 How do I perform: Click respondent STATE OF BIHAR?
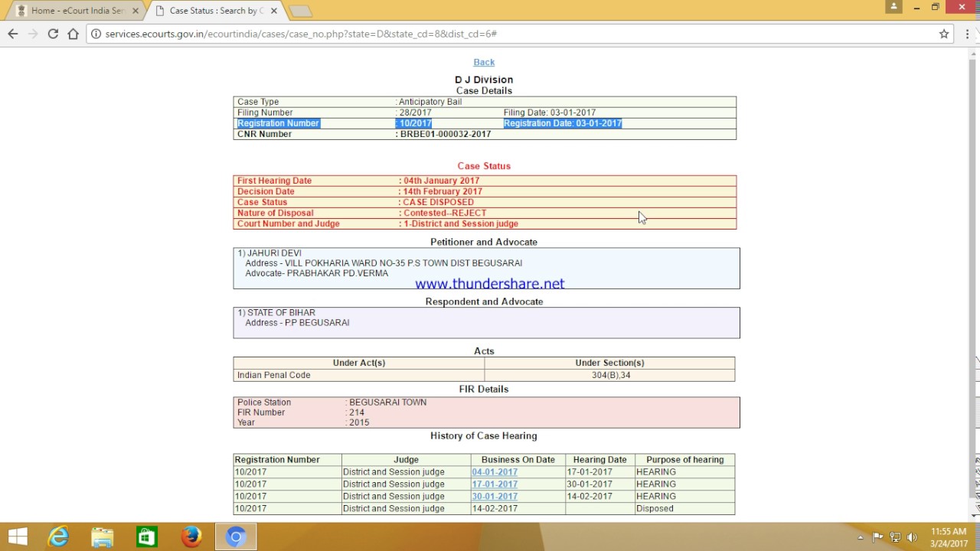281,313
